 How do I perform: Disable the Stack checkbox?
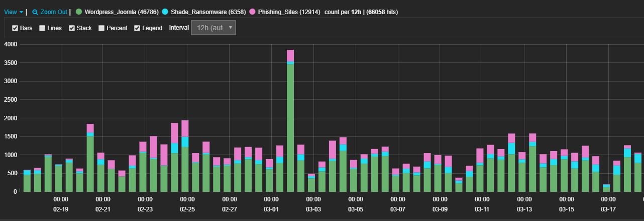tap(72, 28)
